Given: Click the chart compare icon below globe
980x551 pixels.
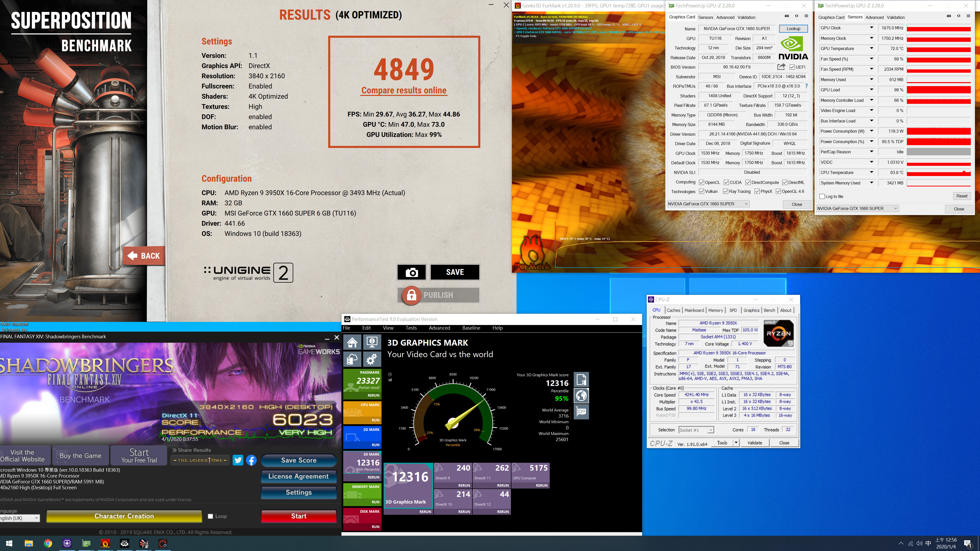Looking at the screenshot, I should click(581, 411).
